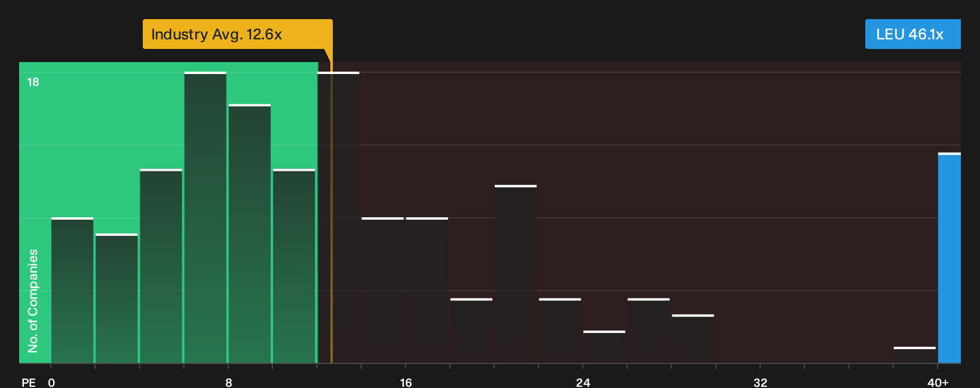
Task: Select the tallest green bar above PE 8
Action: [206, 217]
